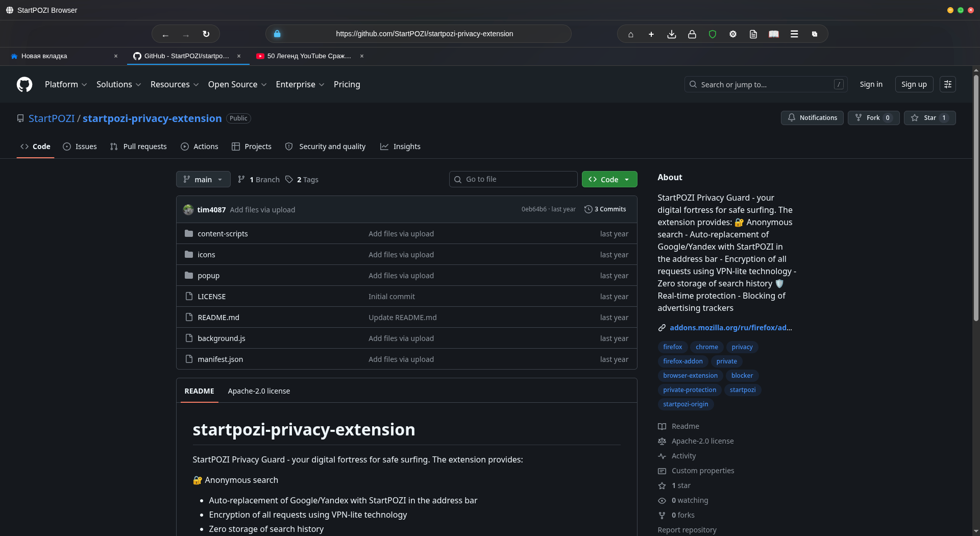Screen dimensions: 980x536
Task: Close the YouTube 50 Легенд tab
Action: 362,56
